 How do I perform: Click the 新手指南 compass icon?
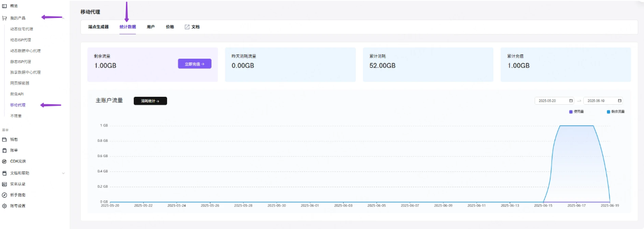click(x=5, y=195)
